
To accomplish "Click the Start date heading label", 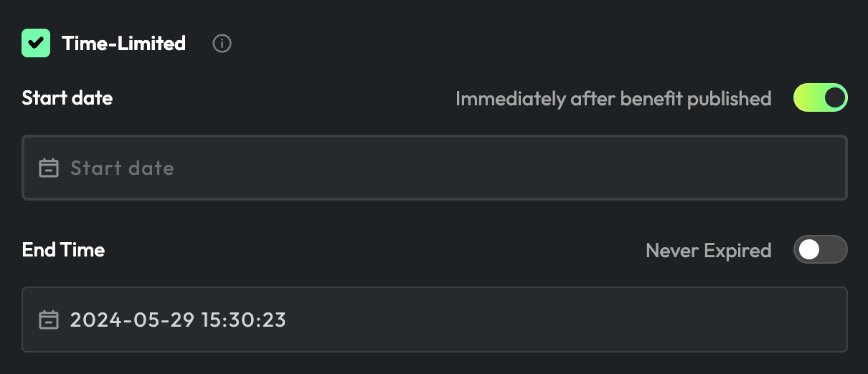I will click(67, 97).
